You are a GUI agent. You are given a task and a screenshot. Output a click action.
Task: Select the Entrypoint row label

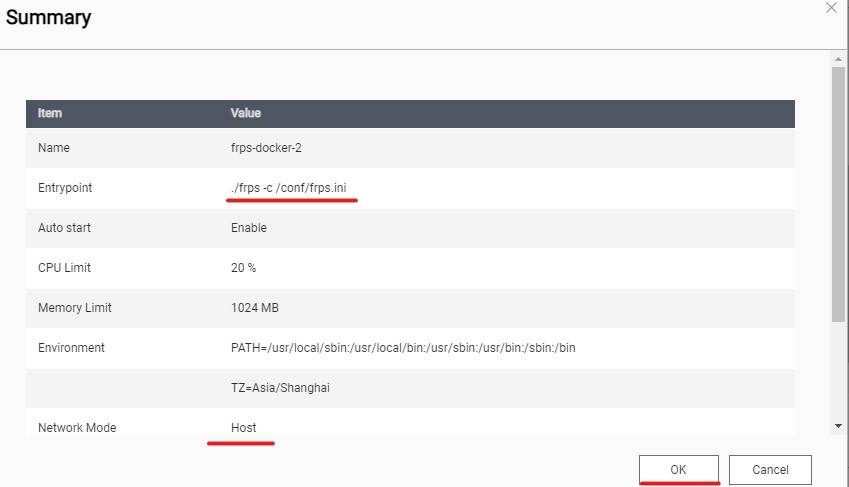click(x=65, y=187)
